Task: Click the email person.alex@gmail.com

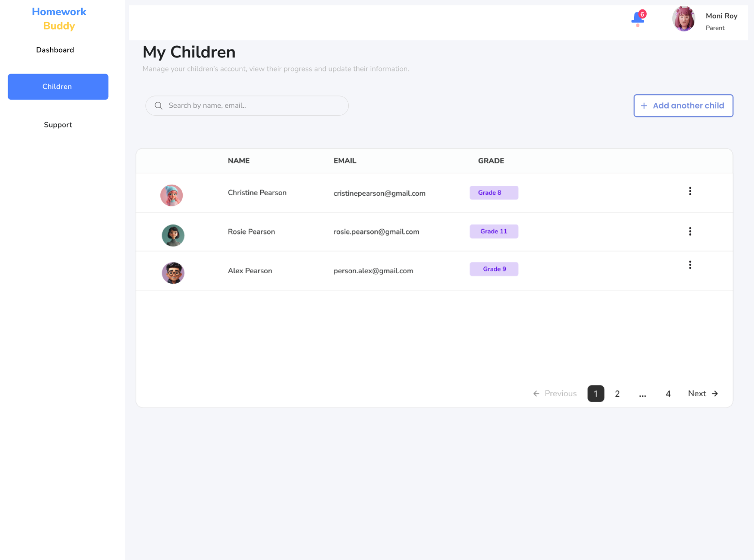Action: tap(373, 271)
